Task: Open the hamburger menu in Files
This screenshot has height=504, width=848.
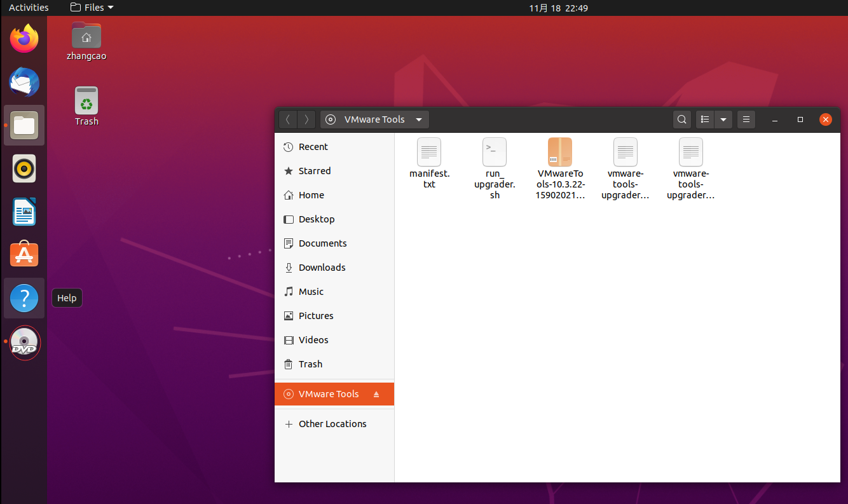Action: click(x=746, y=119)
